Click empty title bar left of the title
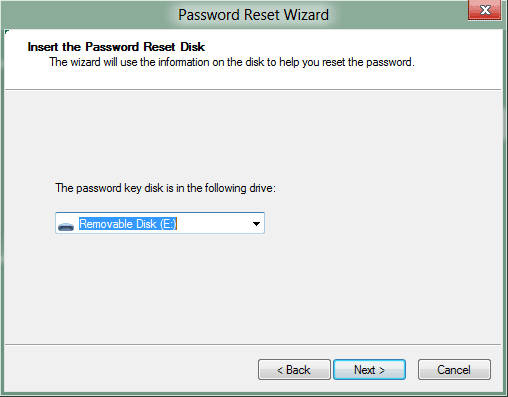The width and height of the screenshot is (508, 397). [90, 15]
